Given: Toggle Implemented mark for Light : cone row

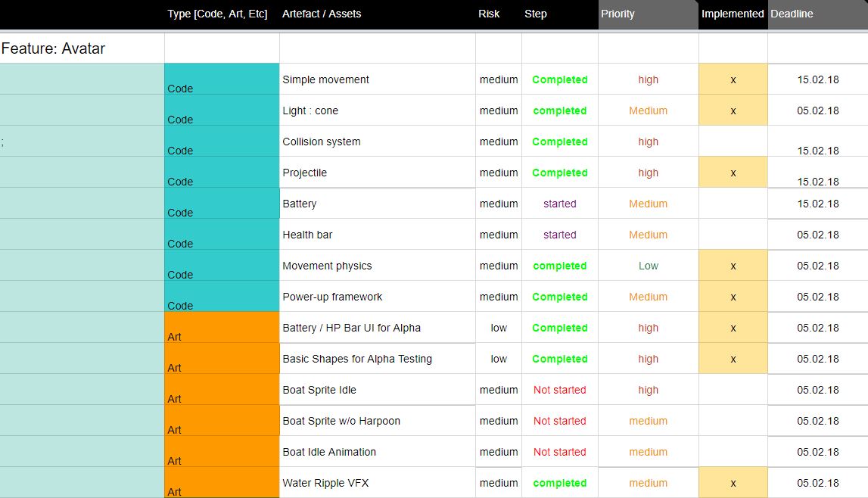Looking at the screenshot, I should click(x=733, y=110).
